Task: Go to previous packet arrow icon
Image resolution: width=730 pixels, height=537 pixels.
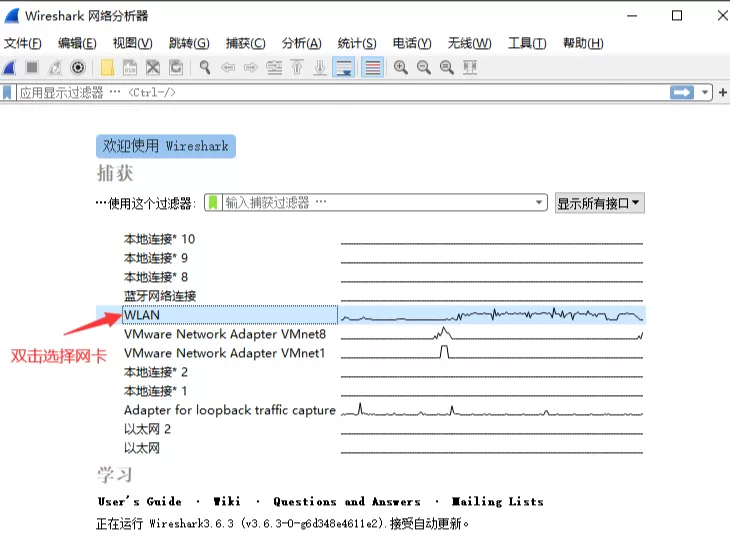Action: click(228, 68)
